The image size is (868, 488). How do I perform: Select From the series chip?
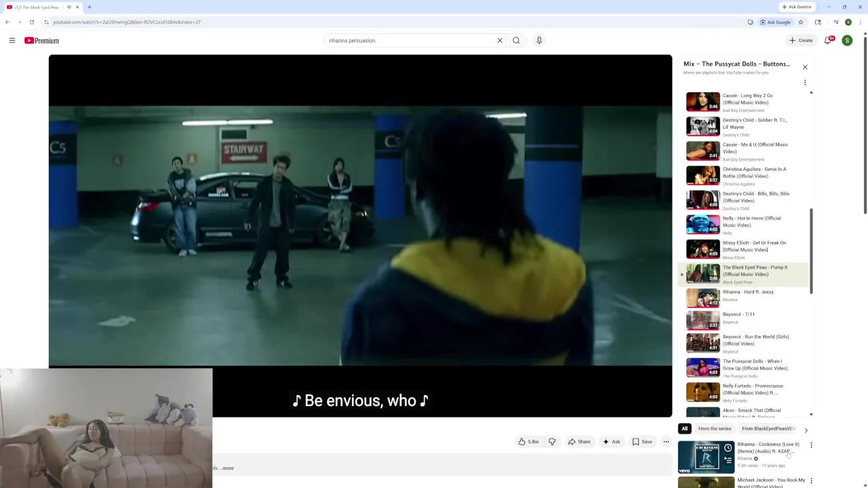715,429
